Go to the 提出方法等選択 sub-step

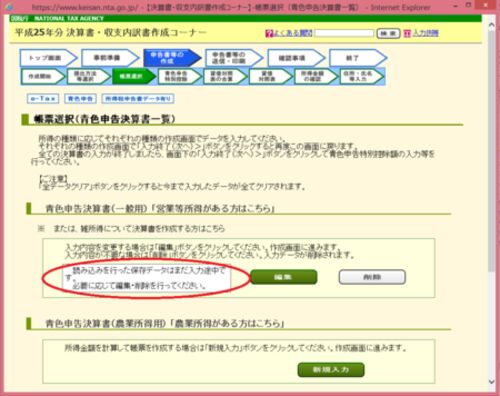[x=88, y=76]
